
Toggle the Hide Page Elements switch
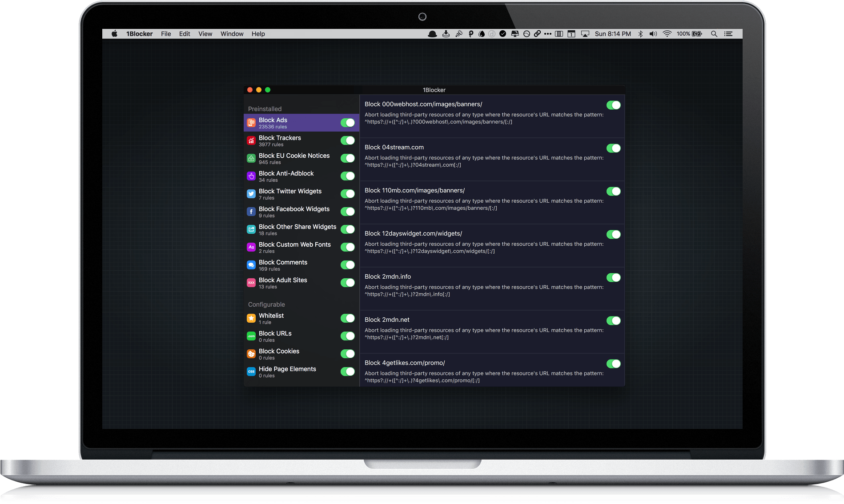click(x=348, y=372)
